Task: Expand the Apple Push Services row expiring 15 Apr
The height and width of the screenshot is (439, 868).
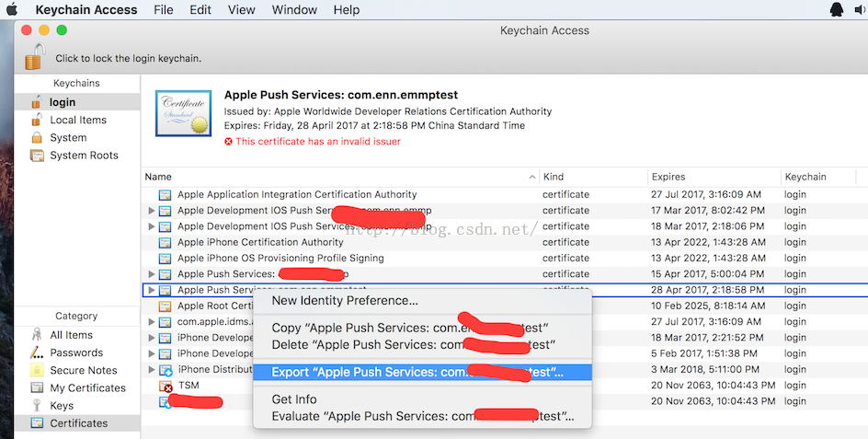Action: click(x=152, y=274)
